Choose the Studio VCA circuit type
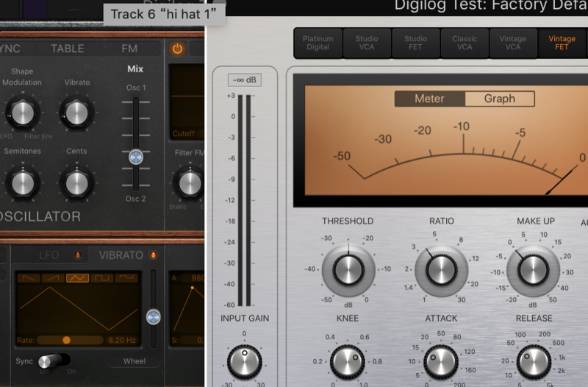 coord(367,43)
